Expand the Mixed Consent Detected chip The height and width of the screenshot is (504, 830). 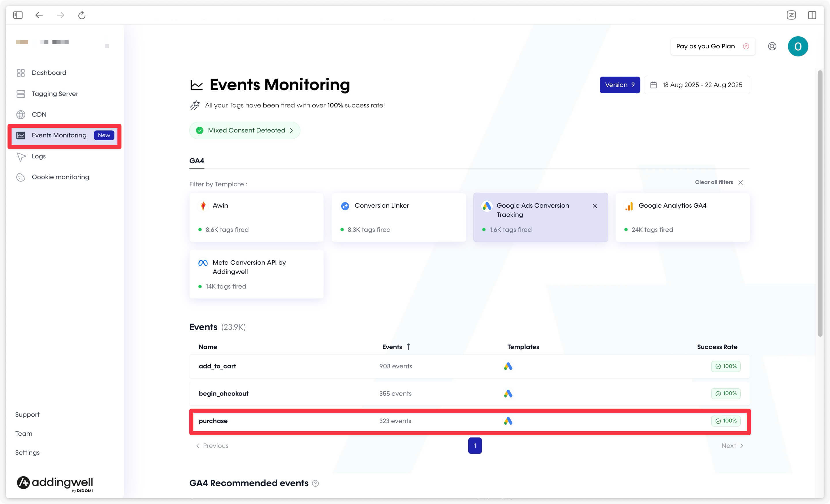tap(245, 130)
